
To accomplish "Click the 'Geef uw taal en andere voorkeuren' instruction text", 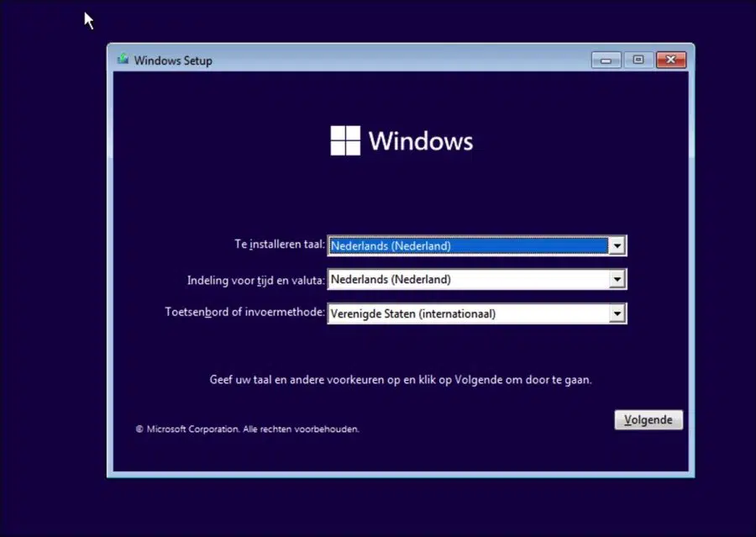I will tap(400, 380).
